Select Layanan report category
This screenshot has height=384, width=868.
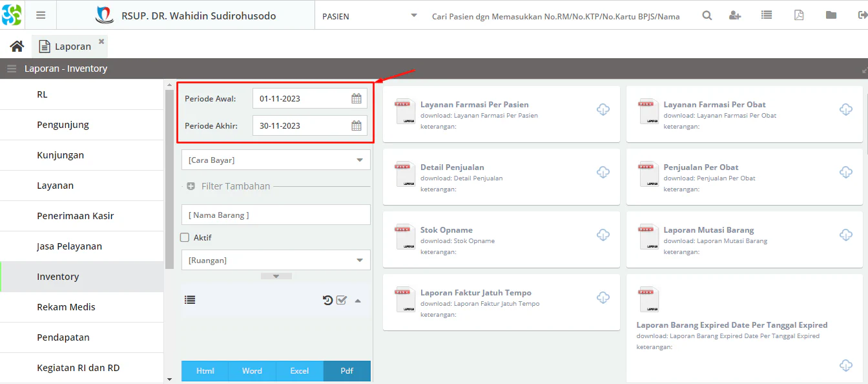[81, 186]
